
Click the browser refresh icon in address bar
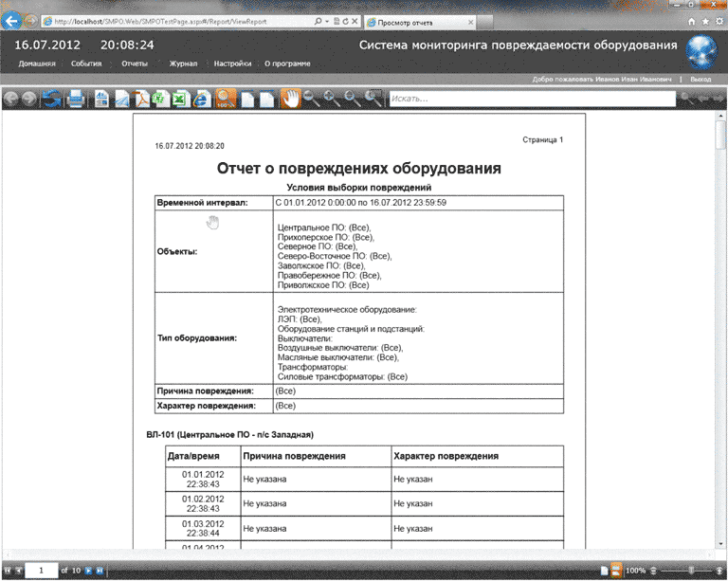(x=345, y=22)
